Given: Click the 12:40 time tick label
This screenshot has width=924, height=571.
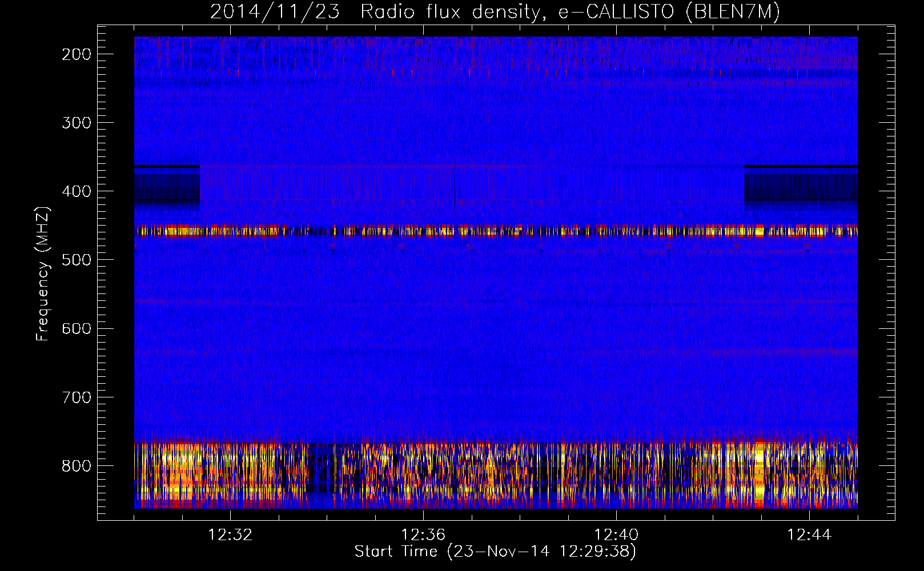Looking at the screenshot, I should pyautogui.click(x=616, y=534).
